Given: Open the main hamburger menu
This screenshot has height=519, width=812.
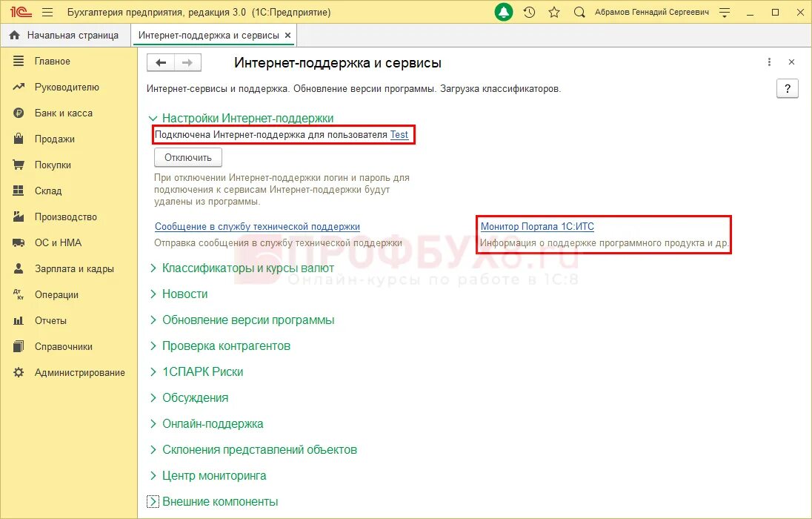Looking at the screenshot, I should coord(47,12).
